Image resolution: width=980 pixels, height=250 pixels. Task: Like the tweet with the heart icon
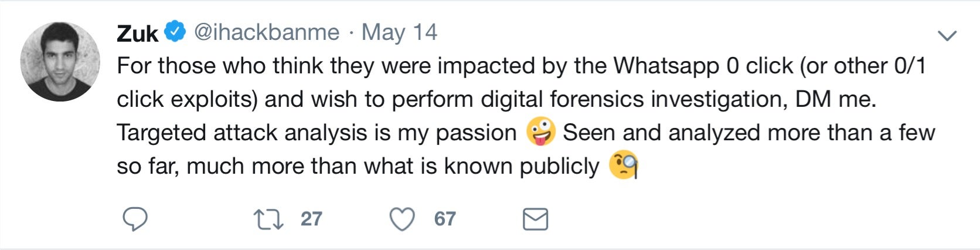(x=402, y=219)
